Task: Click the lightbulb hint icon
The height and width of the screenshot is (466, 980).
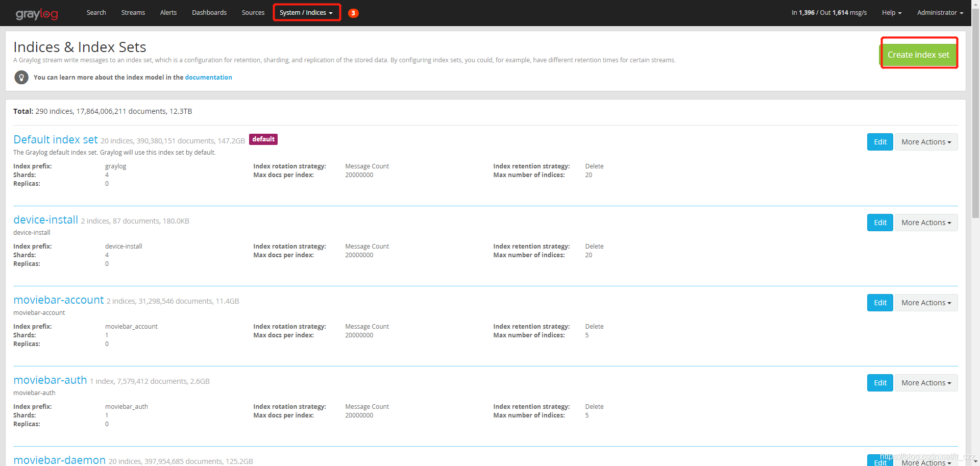Action: point(21,78)
